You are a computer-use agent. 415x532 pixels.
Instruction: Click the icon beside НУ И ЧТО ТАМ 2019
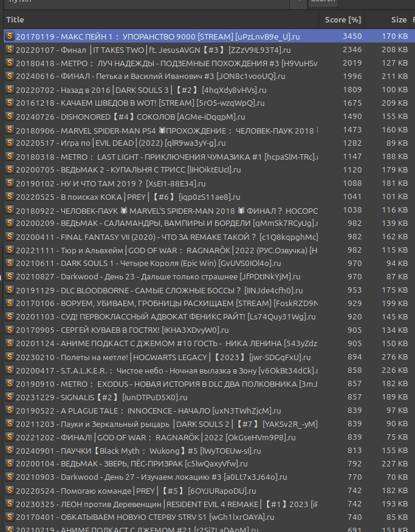10,183
